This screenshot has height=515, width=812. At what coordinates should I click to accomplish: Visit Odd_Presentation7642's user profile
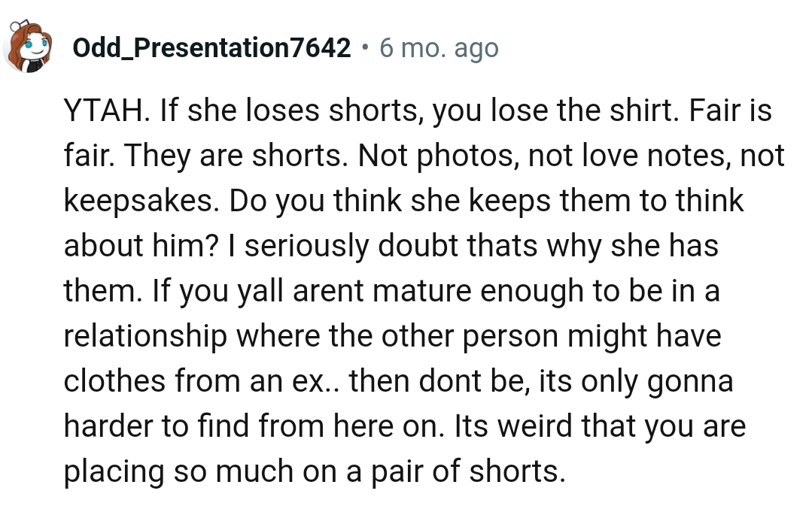pyautogui.click(x=211, y=48)
